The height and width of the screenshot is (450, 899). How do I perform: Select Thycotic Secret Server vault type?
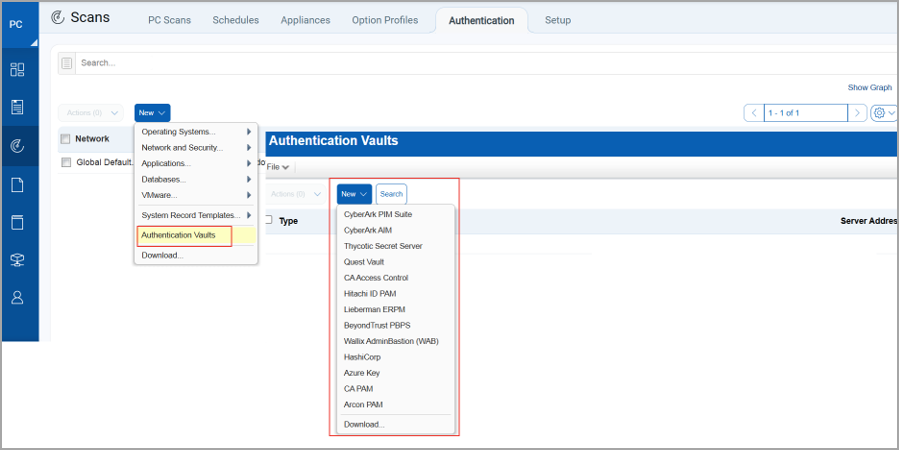point(395,246)
